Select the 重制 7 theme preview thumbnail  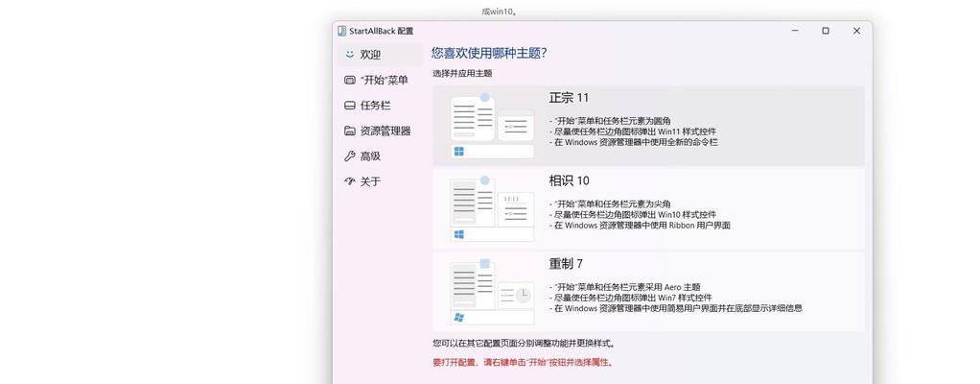coord(492,292)
